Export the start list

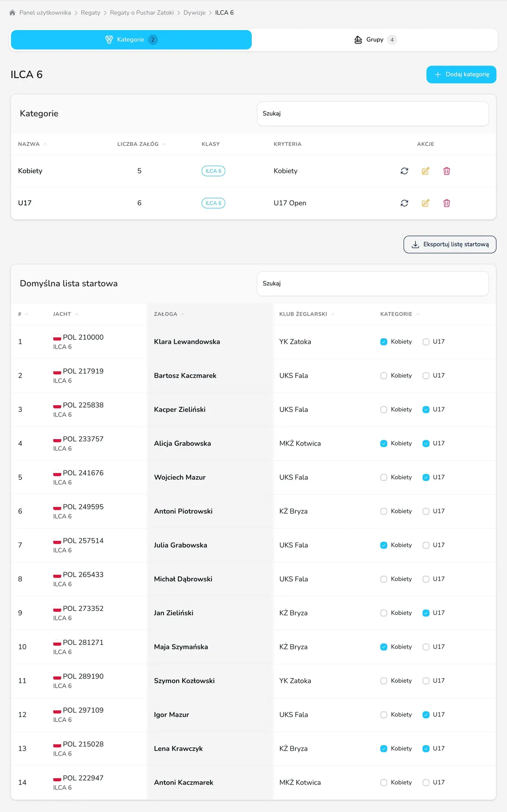coord(450,244)
